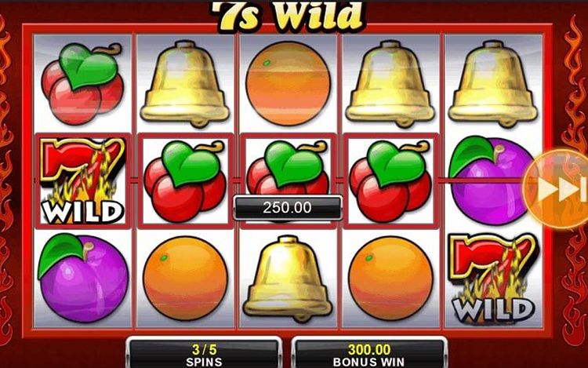Click the 300.00 BONUS WIN panel
The image size is (588, 368).
(x=369, y=354)
